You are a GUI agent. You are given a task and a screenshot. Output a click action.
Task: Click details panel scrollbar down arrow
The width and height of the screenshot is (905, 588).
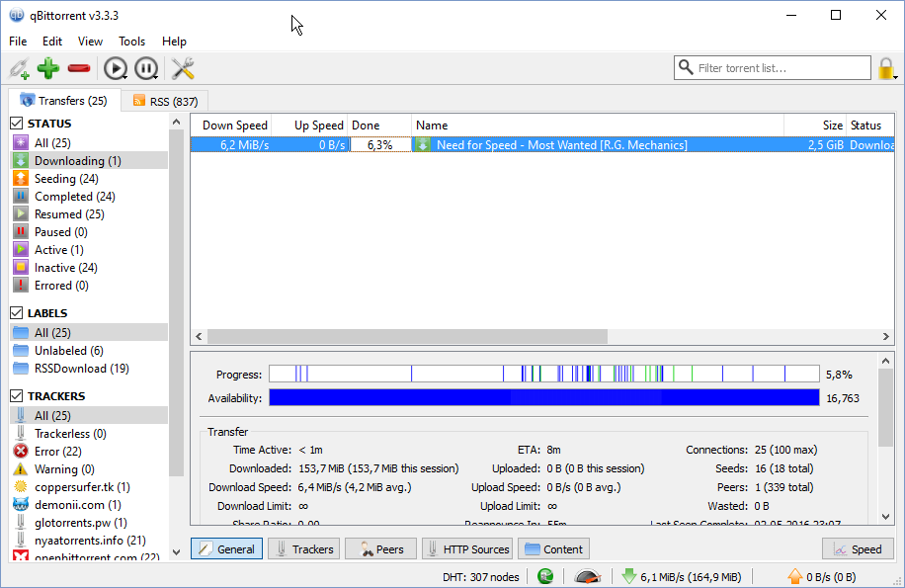[x=886, y=517]
